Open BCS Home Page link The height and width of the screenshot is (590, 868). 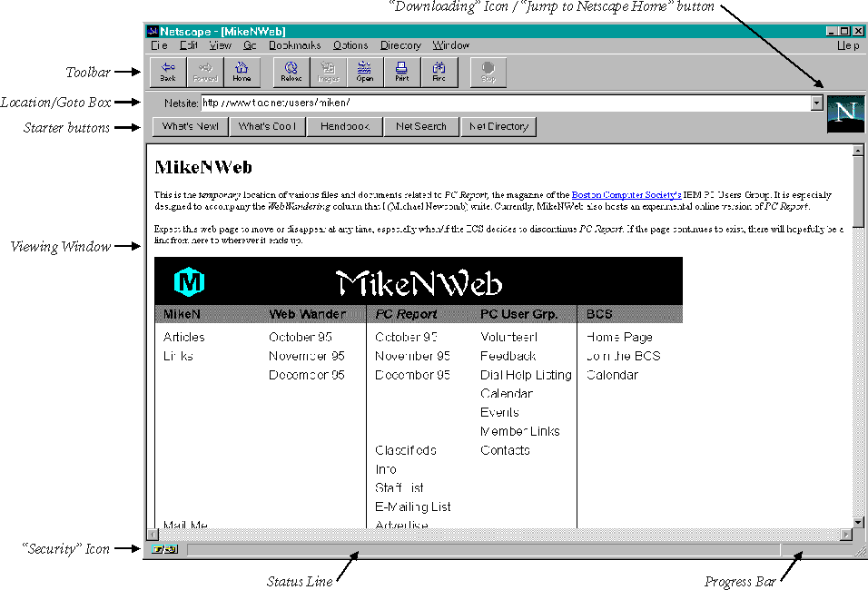pyautogui.click(x=619, y=337)
